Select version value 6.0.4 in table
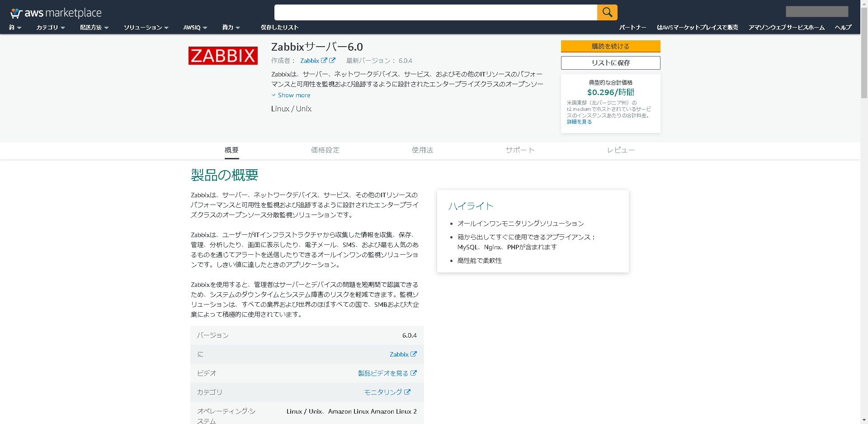Viewport: 868px width, 424px height. 410,335
